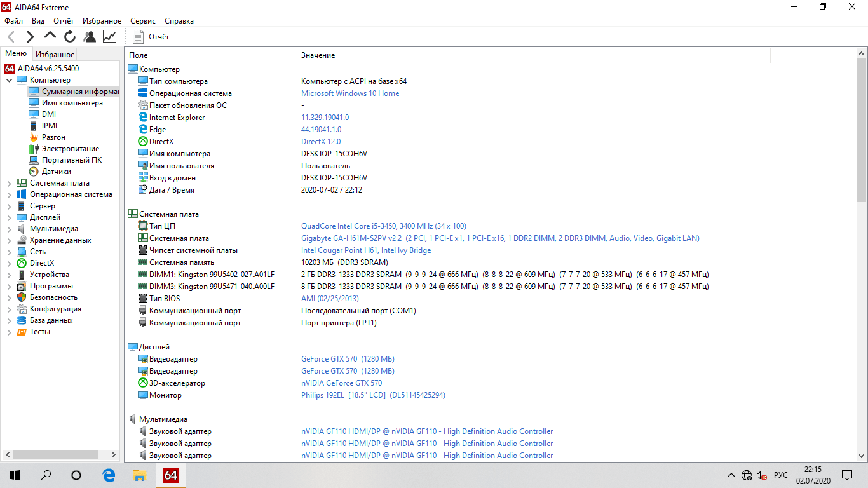This screenshot has height=488, width=868.
Task: Open the DirectX 12.0 link
Action: coord(321,142)
